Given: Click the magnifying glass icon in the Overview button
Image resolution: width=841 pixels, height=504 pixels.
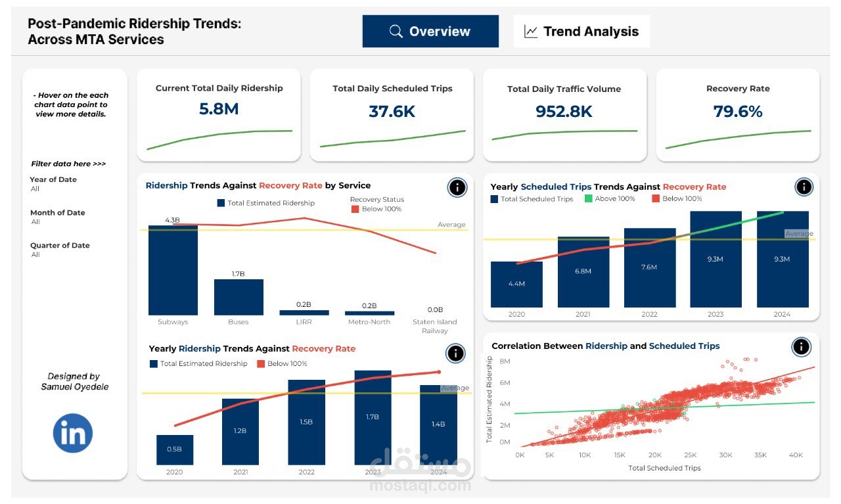Looking at the screenshot, I should pyautogui.click(x=394, y=30).
